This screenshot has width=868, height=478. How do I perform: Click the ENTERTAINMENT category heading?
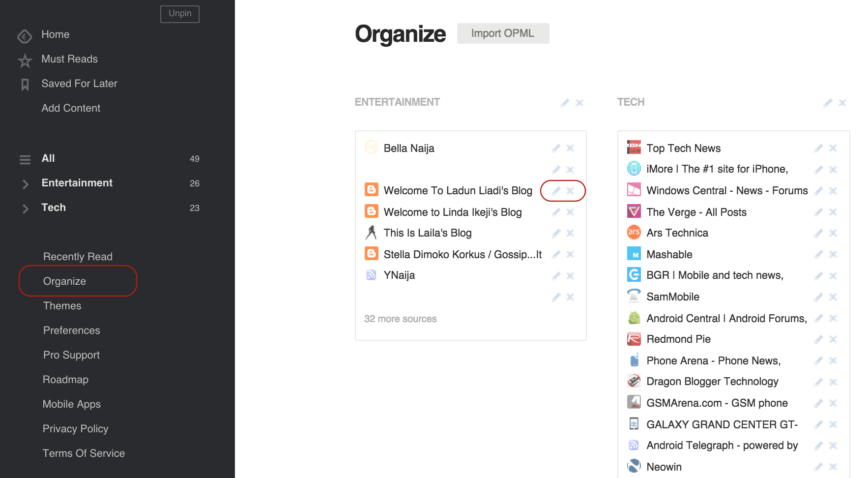397,102
